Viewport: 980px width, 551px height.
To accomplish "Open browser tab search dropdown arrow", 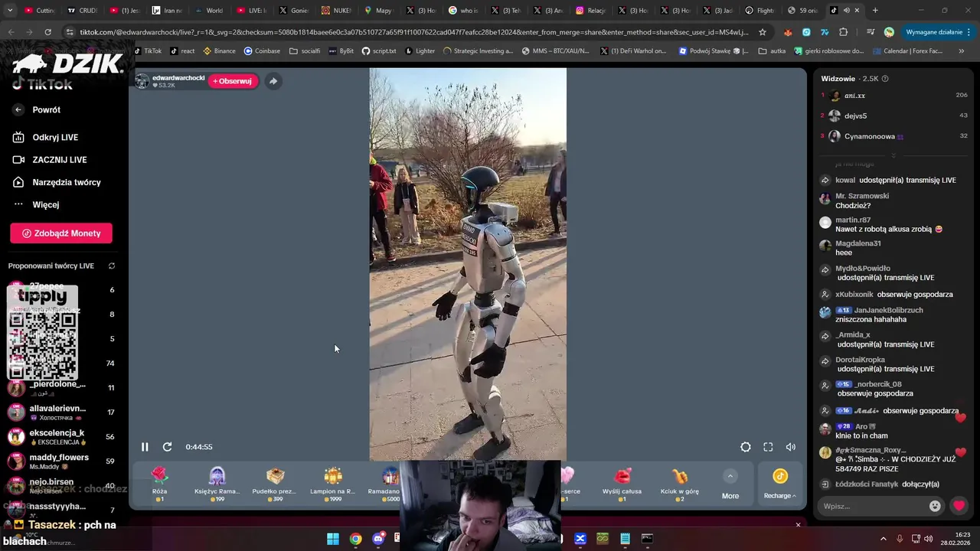I will [x=11, y=11].
